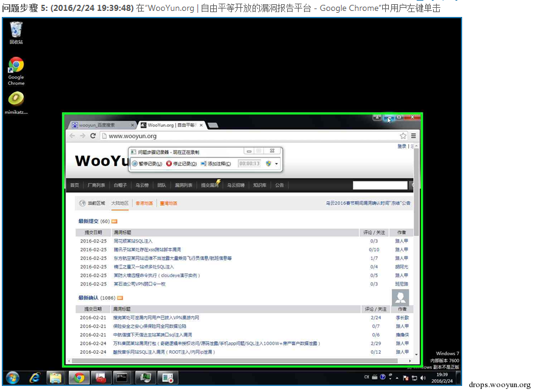Click the Chrome taskbar button

click(79, 378)
